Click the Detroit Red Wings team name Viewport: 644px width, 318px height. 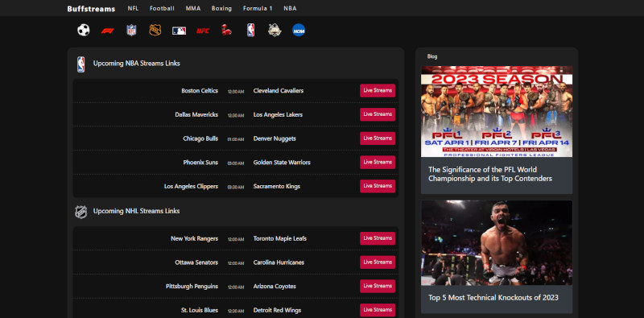pyautogui.click(x=277, y=310)
